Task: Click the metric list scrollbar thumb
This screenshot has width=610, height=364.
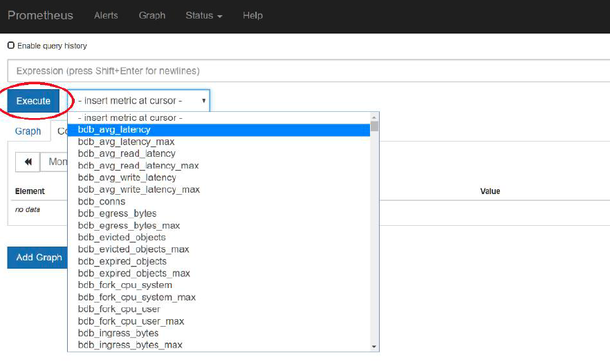Action: (374, 126)
